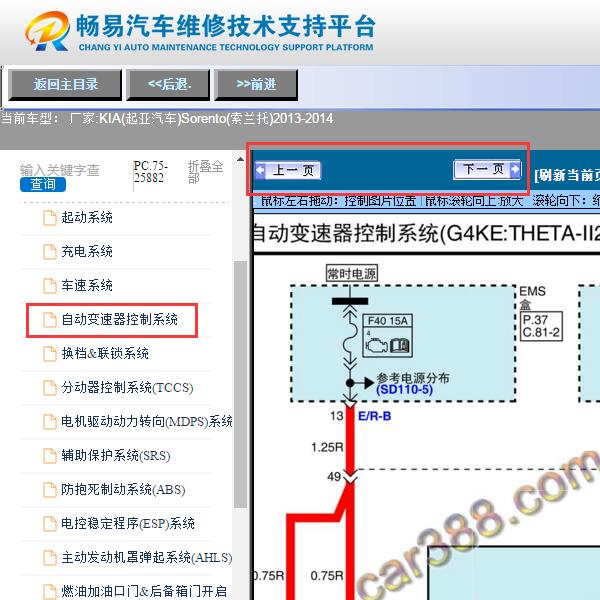Go forward with the >>前进 button

point(256,85)
